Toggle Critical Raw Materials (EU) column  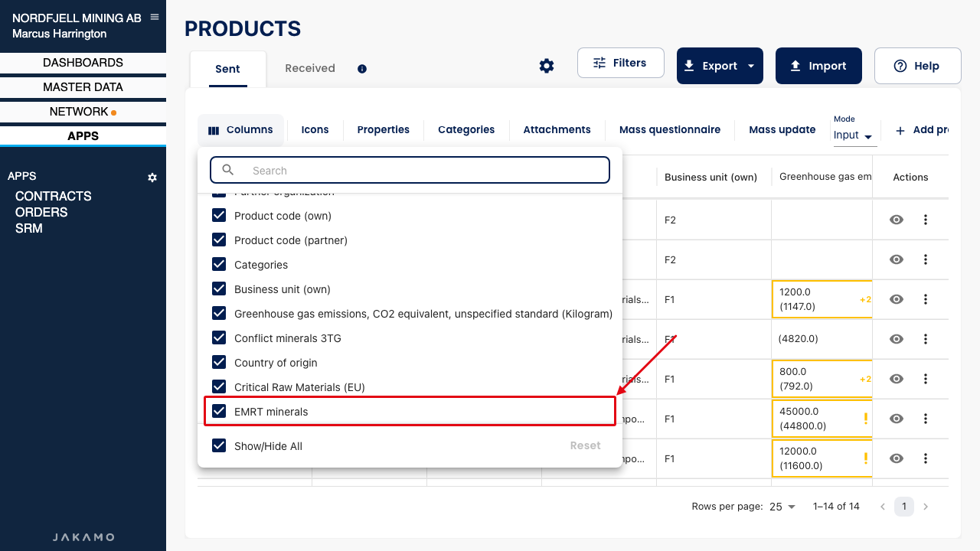(x=219, y=387)
